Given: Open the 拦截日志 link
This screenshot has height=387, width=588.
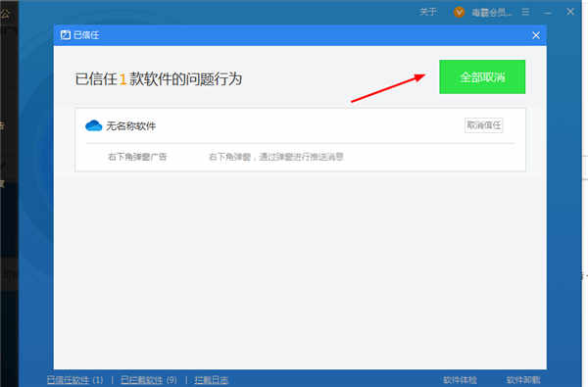Looking at the screenshot, I should click(211, 380).
